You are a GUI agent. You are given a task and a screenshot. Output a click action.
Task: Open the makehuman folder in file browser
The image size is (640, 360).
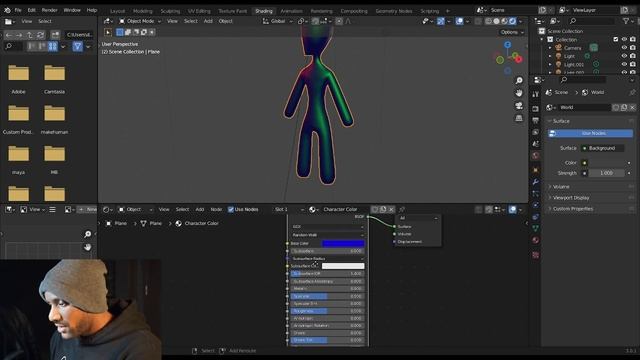click(x=54, y=119)
